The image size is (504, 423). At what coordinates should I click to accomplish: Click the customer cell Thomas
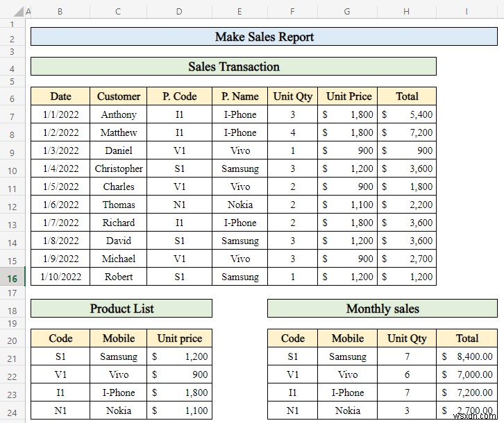pos(118,205)
